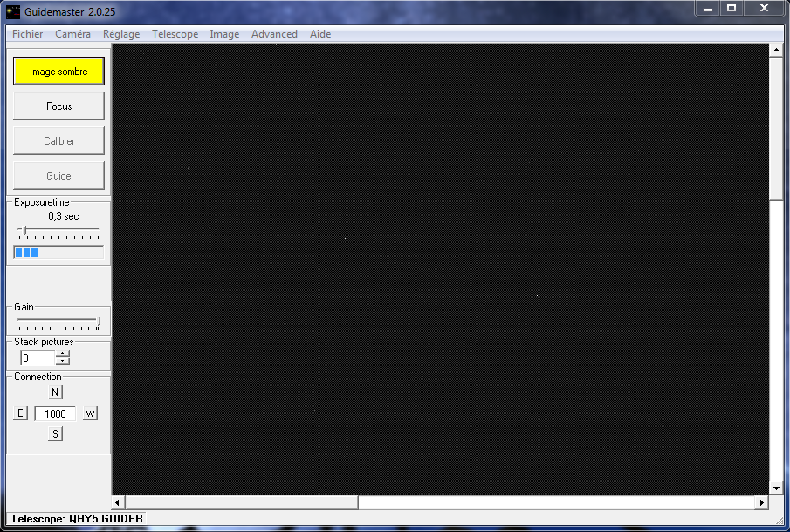This screenshot has width=790, height=532.
Task: Maximize the Guidemaster window
Action: 732,9
